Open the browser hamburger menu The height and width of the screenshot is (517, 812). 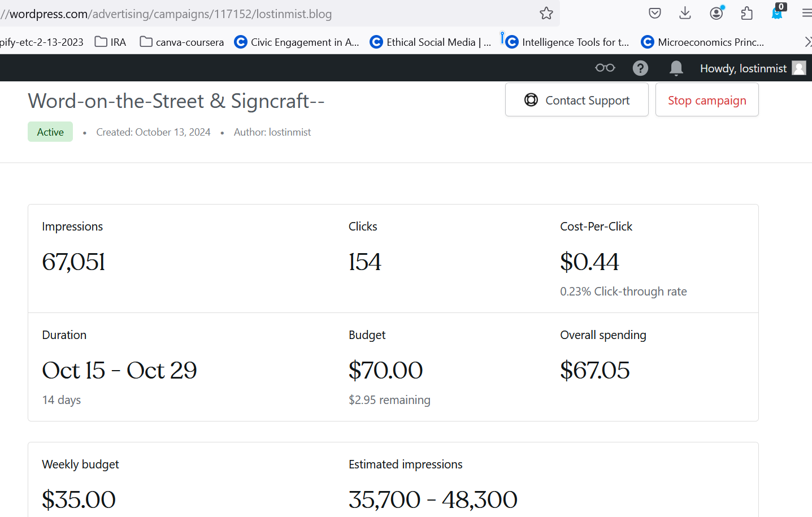click(x=806, y=14)
